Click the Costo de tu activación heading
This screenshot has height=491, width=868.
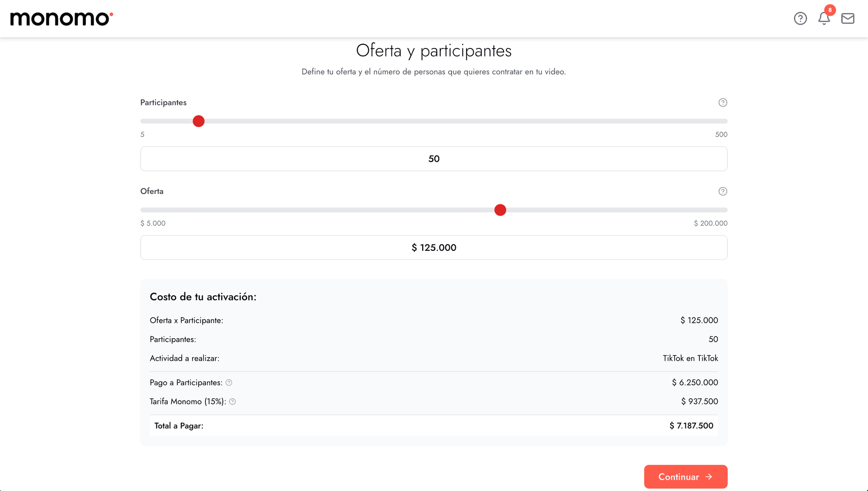203,297
